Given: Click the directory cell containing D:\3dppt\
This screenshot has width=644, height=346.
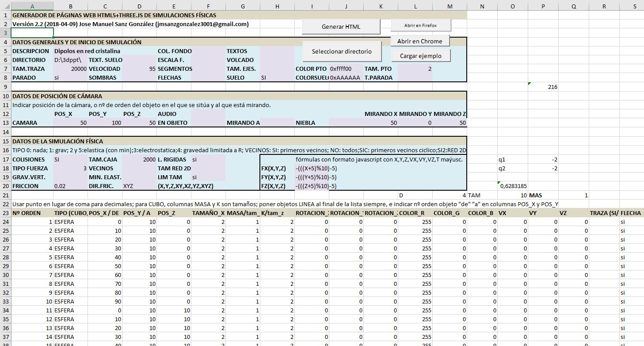Looking at the screenshot, I should coord(70,60).
